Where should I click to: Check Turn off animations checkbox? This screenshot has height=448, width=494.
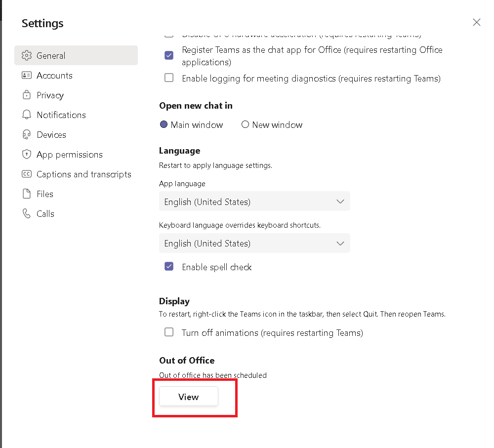(x=169, y=332)
